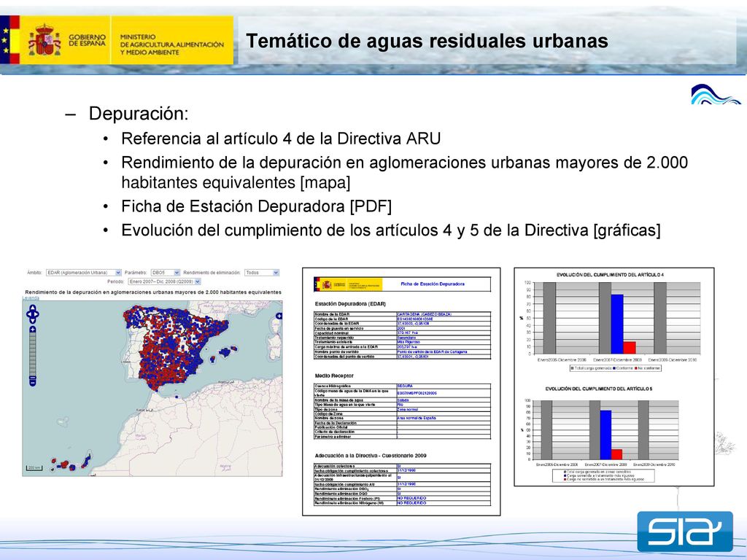Click the Artículo 5 chart legend
The image size is (747, 560).
(x=603, y=475)
